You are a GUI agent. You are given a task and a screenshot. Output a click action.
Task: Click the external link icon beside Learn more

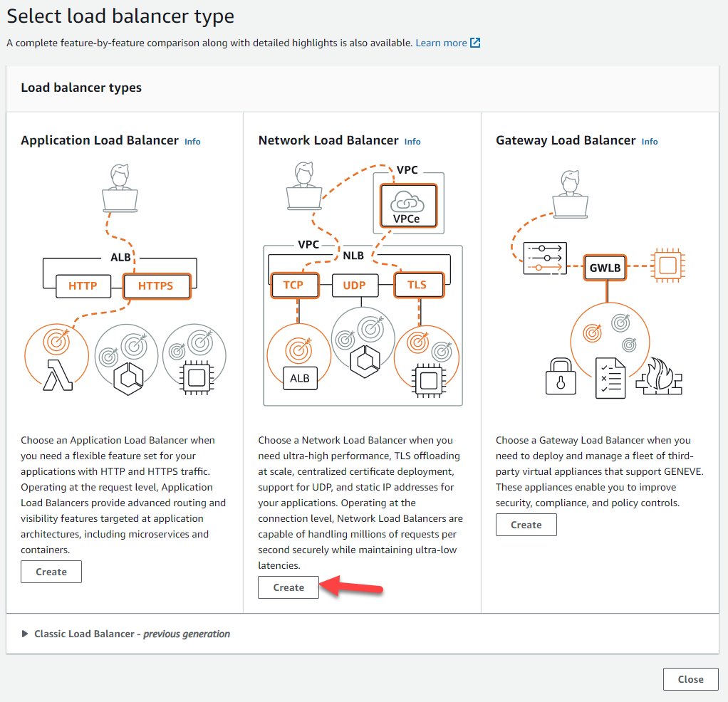pos(475,43)
